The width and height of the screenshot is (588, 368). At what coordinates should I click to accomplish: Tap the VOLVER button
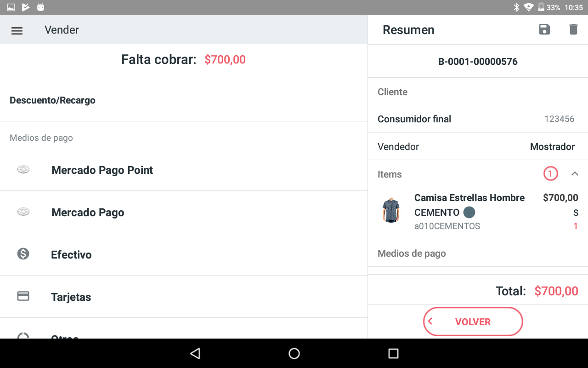(473, 322)
